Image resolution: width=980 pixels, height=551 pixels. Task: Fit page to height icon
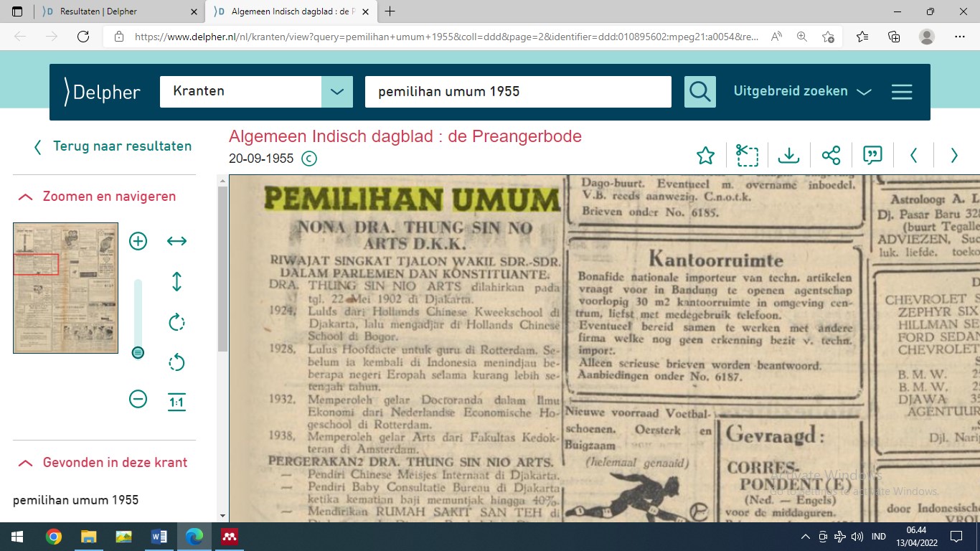coord(176,281)
